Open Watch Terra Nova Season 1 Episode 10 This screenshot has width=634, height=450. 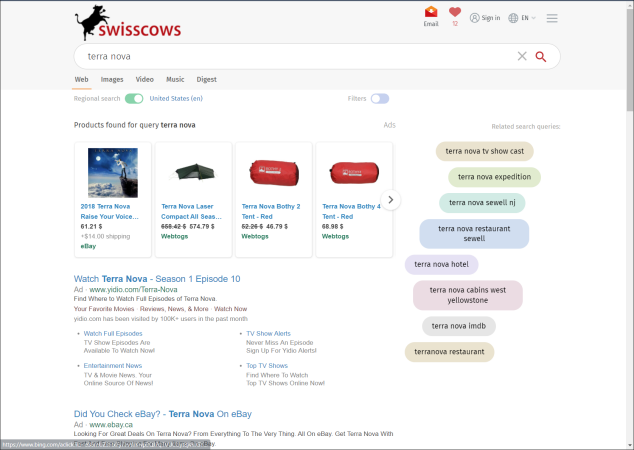coord(157,279)
